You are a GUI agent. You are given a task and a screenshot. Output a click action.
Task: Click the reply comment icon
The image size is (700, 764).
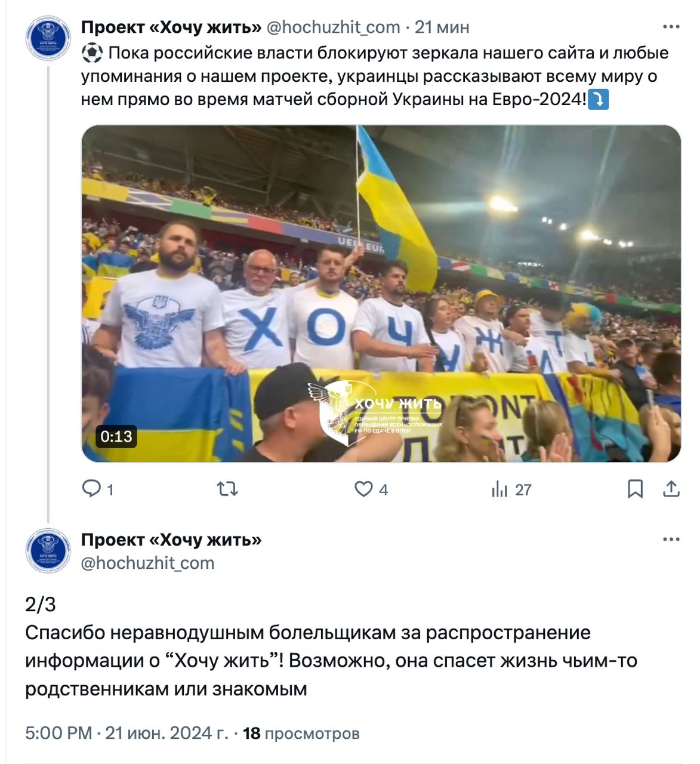(x=91, y=489)
